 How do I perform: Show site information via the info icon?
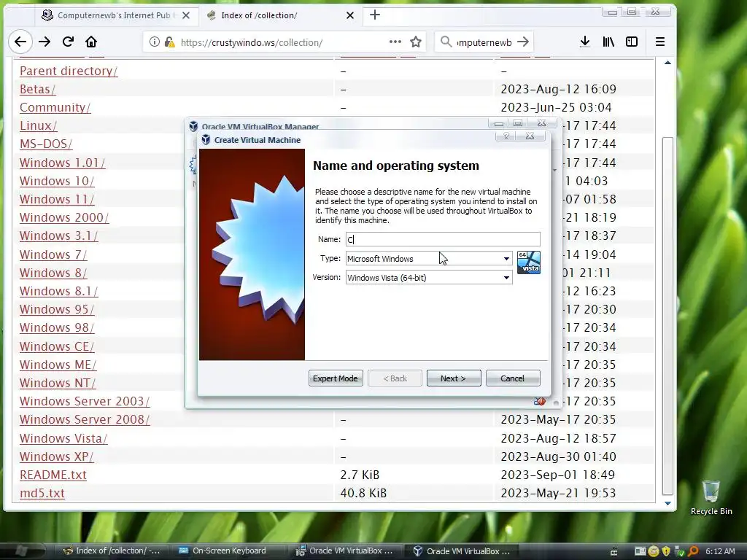tap(155, 42)
